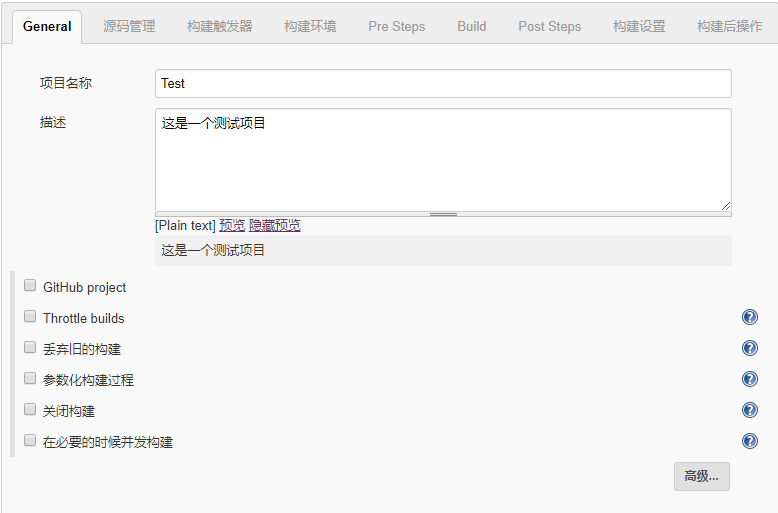Click the 隐藏预览 link
The width and height of the screenshot is (778, 513).
275,225
